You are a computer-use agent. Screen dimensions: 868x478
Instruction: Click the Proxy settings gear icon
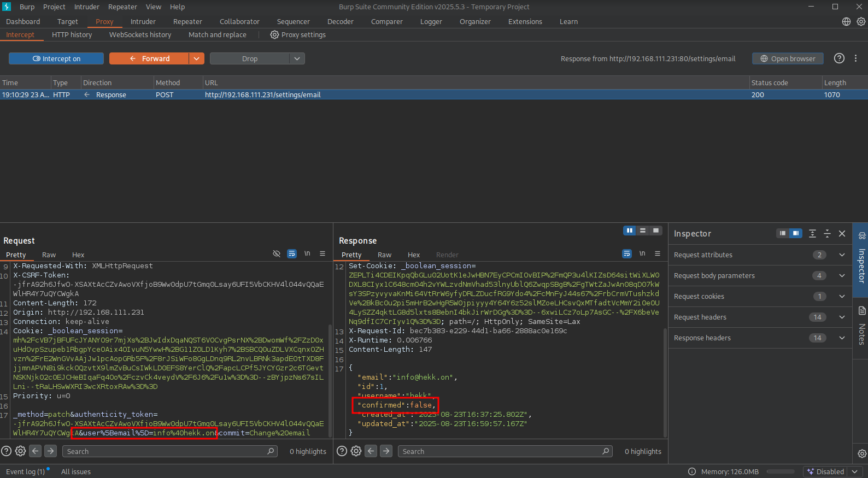[274, 35]
